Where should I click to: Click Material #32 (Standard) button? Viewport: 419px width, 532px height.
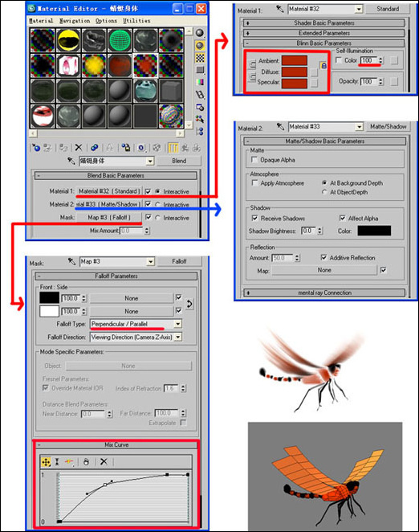(109, 191)
